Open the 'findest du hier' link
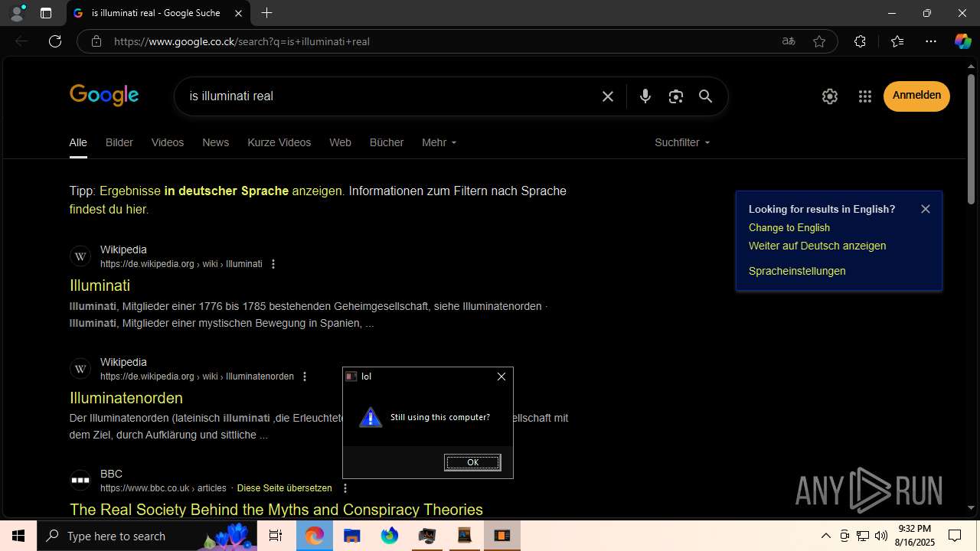This screenshot has width=980, height=551. point(107,209)
